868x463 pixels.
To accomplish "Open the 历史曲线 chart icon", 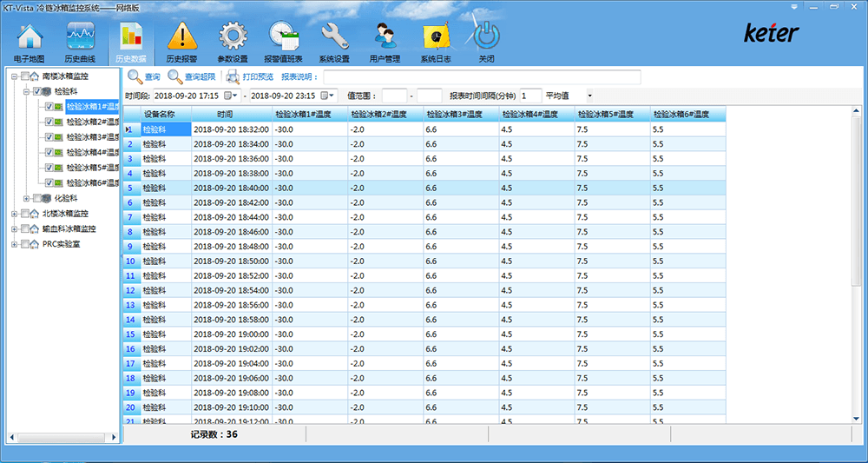I will [80, 36].
